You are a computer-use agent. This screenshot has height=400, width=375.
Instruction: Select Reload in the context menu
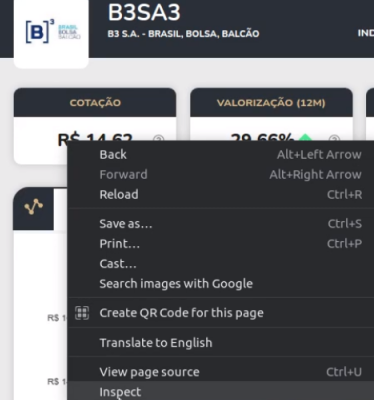(221, 195)
